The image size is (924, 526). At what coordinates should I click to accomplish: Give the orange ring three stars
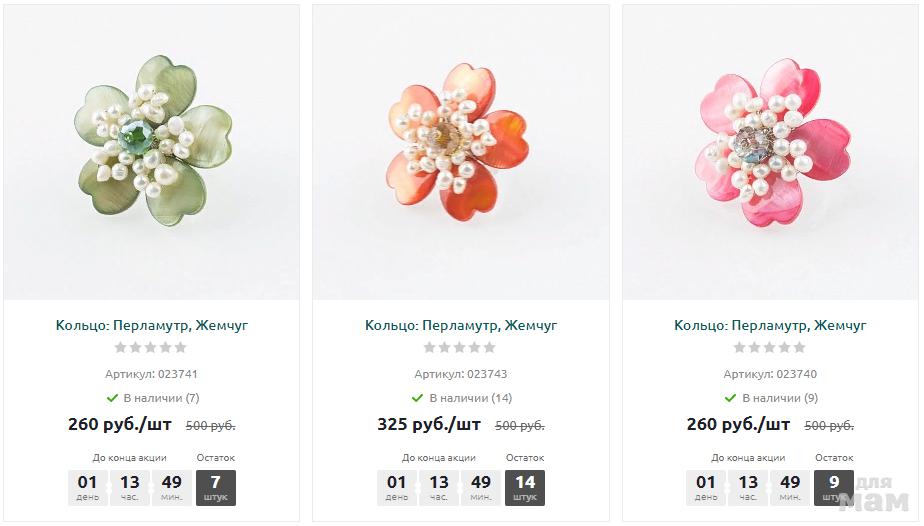[460, 348]
